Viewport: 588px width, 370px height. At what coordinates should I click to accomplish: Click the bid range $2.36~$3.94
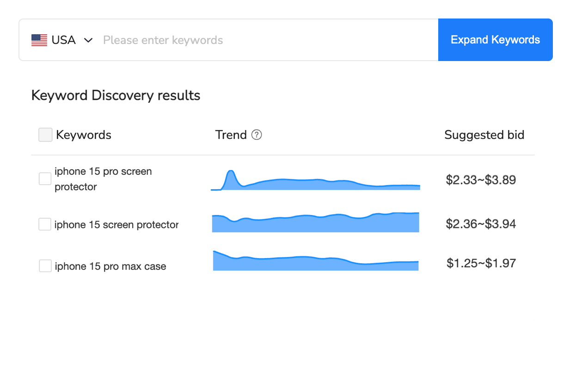(481, 223)
